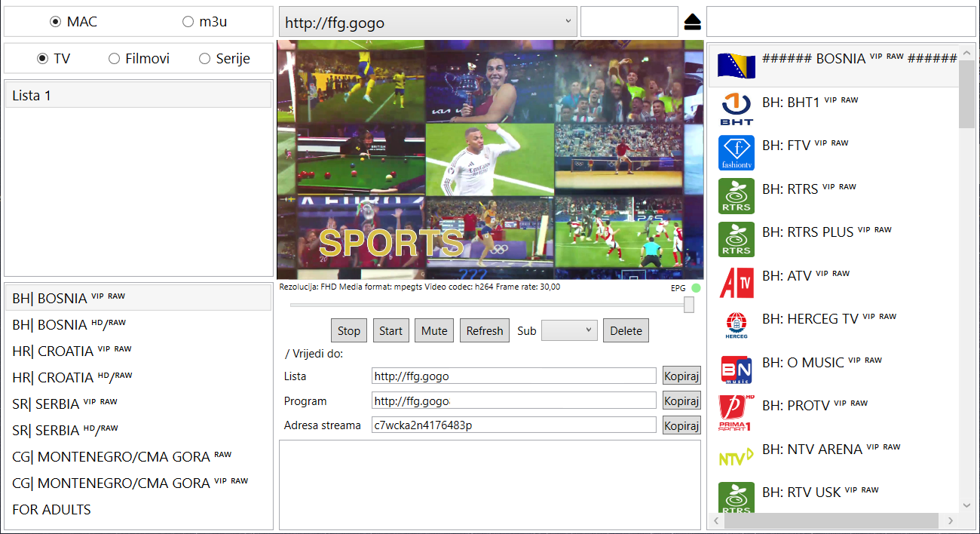The width and height of the screenshot is (980, 534).
Task: Click the BN Music logo icon
Action: coord(736,370)
